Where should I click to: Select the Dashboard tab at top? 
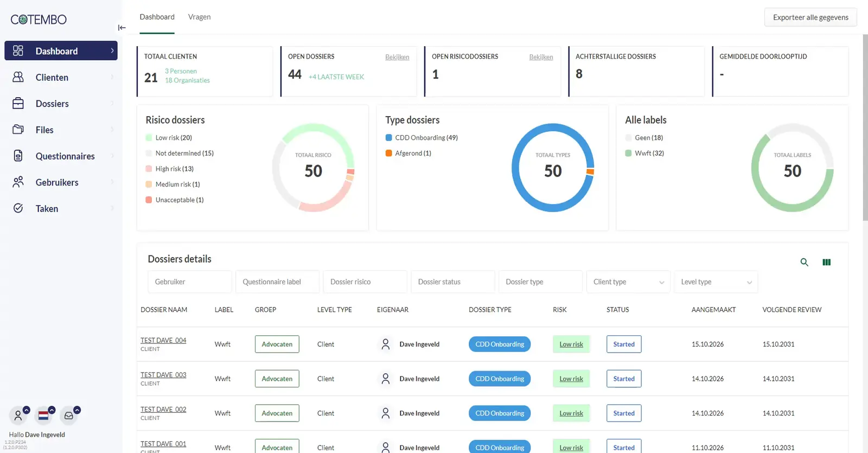tap(157, 17)
